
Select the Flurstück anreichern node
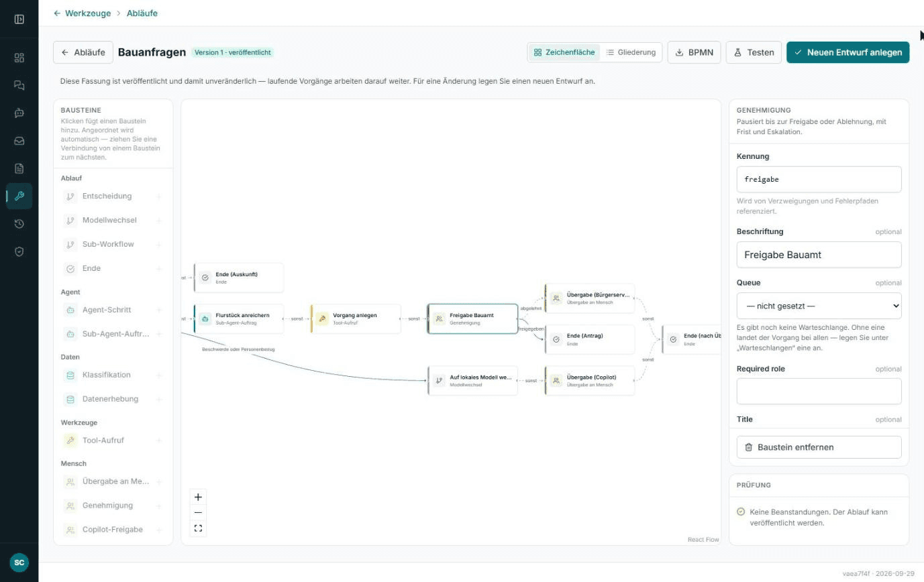coord(239,318)
